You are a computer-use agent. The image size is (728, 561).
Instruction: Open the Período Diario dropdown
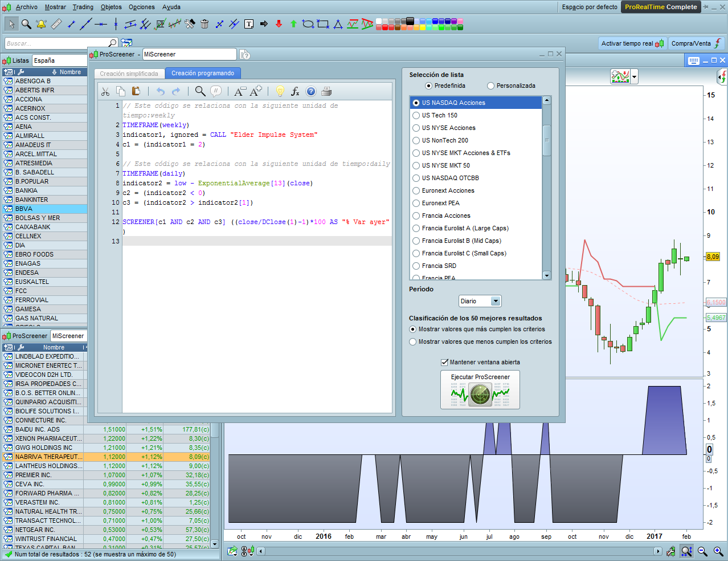point(495,301)
